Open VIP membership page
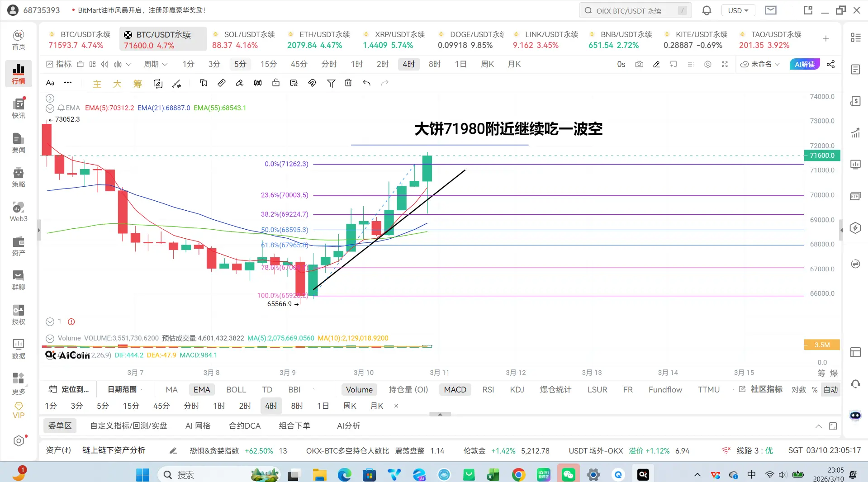 click(x=19, y=411)
